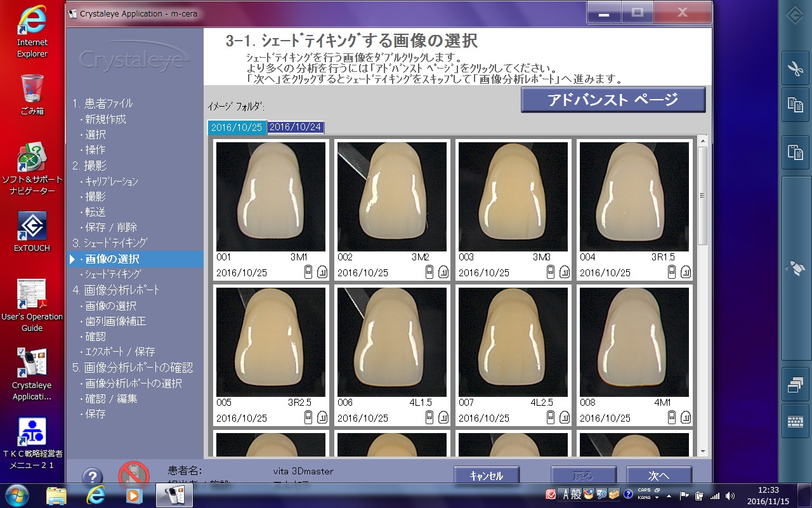812x508 pixels.
Task: Select 操作 in sidebar
Action: tap(95, 150)
